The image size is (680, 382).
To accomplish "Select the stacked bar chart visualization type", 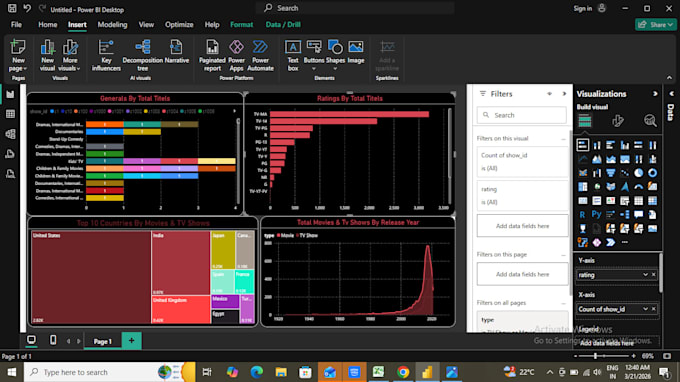I will click(x=583, y=145).
